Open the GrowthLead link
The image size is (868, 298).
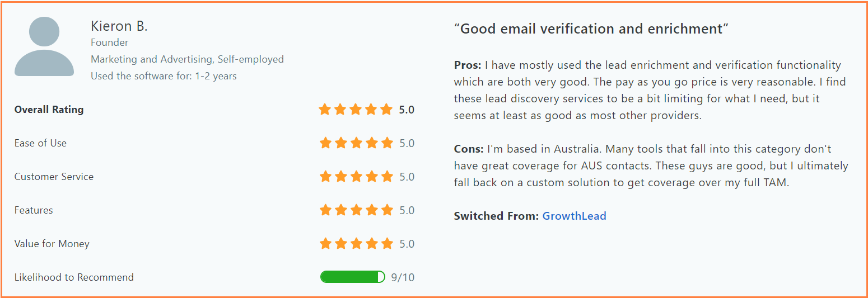574,216
